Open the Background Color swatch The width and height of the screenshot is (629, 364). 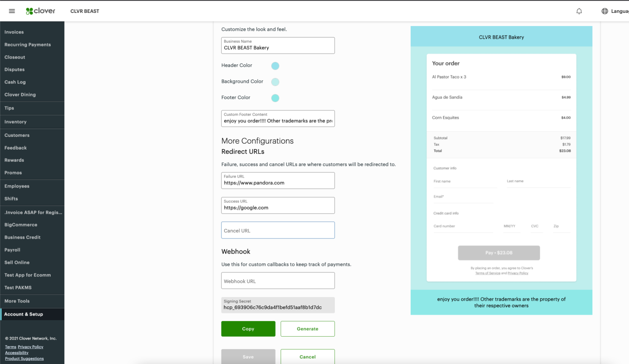(x=275, y=82)
